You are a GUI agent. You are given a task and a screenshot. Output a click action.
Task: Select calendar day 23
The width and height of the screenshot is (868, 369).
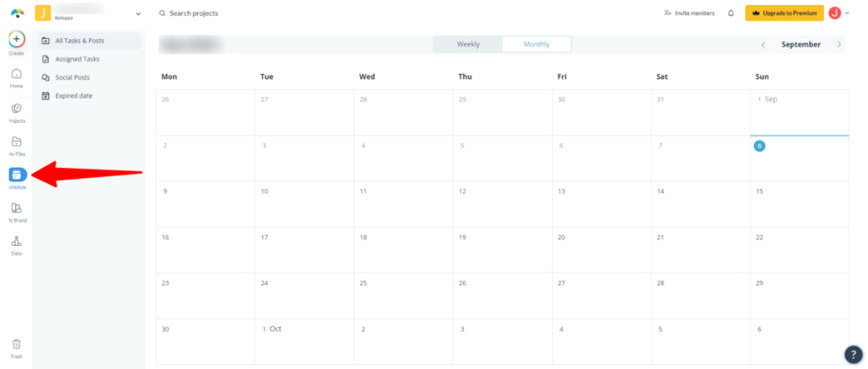click(205, 296)
